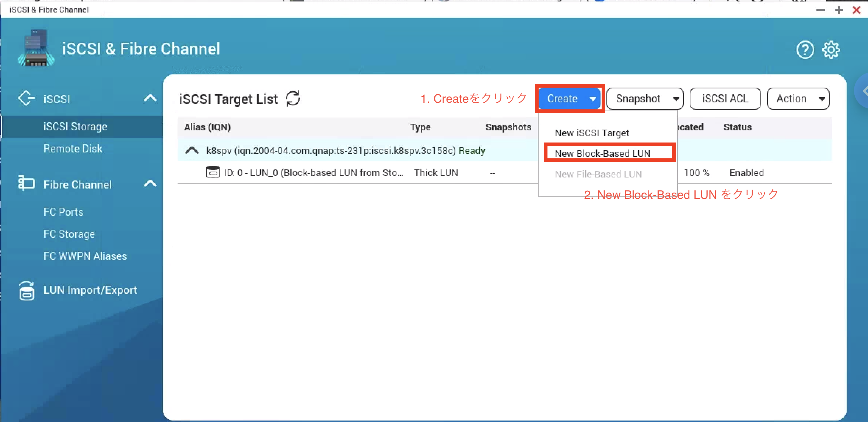
Task: Select the iSCSI sidebar heading
Action: click(57, 99)
